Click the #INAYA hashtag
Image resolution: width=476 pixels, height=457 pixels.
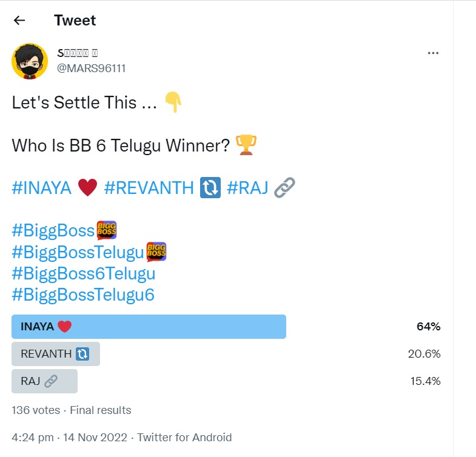pos(42,188)
